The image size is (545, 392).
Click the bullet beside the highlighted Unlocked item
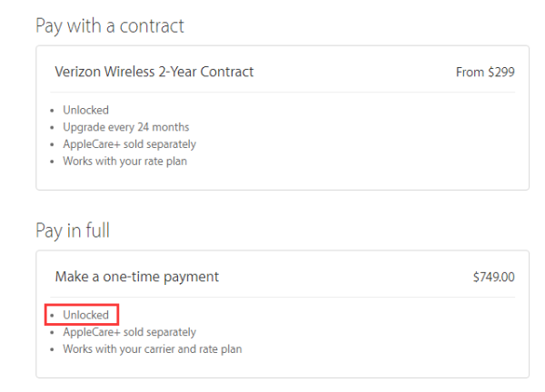52,316
